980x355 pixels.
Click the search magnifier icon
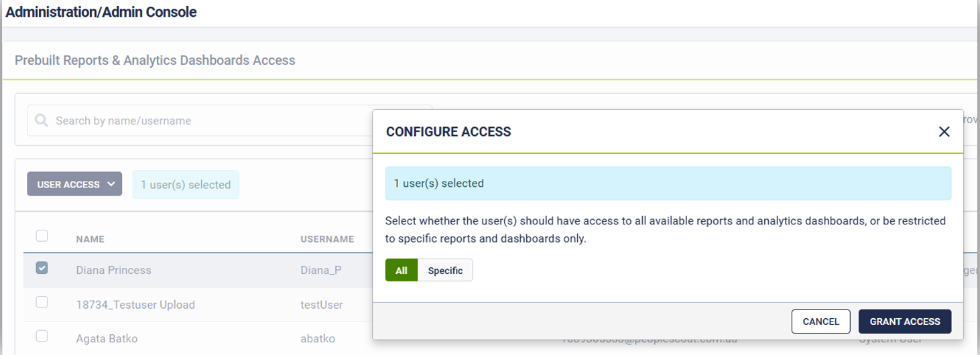pyautogui.click(x=42, y=121)
